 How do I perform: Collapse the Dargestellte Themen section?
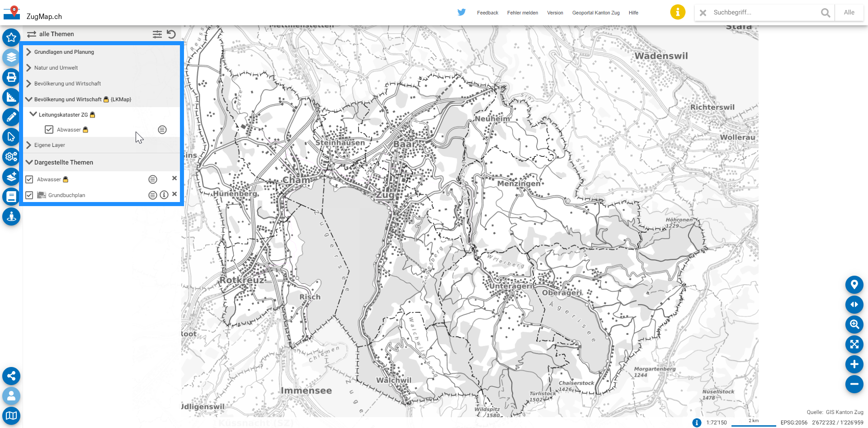click(x=29, y=162)
